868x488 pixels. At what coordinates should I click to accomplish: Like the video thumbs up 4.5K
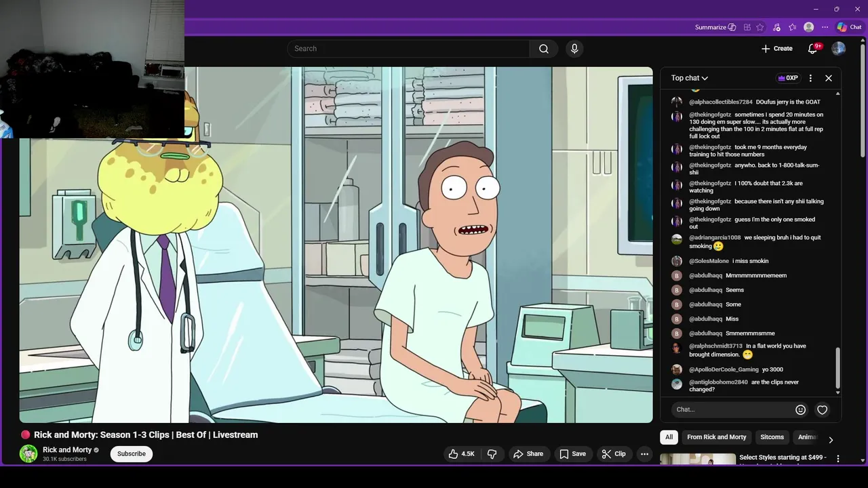pyautogui.click(x=461, y=454)
